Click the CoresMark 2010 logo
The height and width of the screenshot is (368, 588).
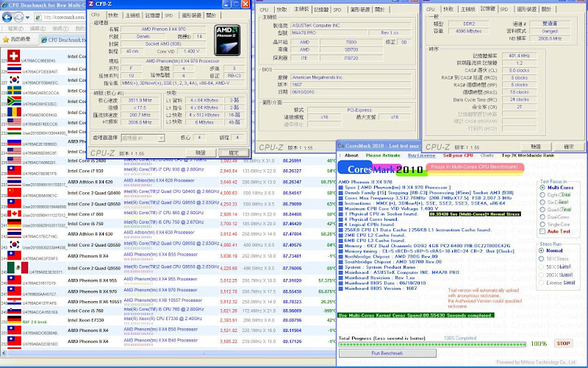[380, 170]
